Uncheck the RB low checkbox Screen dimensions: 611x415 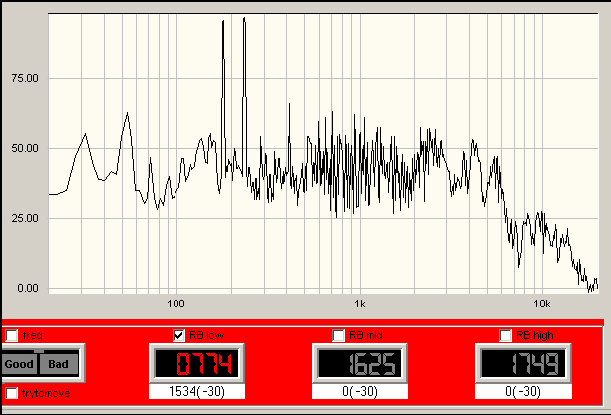coord(179,335)
